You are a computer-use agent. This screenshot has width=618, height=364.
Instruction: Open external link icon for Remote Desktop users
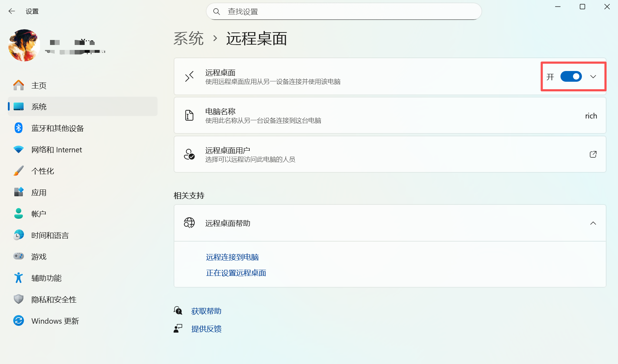click(x=593, y=155)
